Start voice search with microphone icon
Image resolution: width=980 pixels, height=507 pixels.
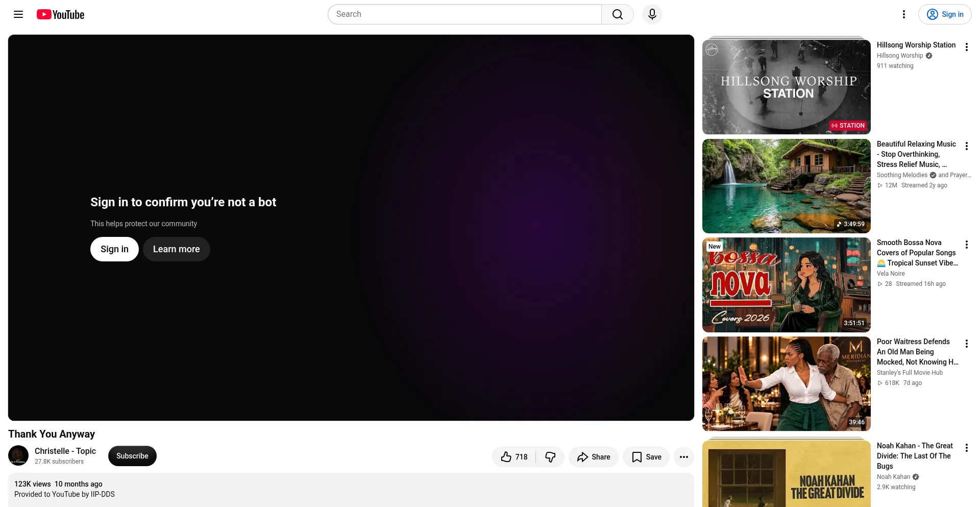652,14
